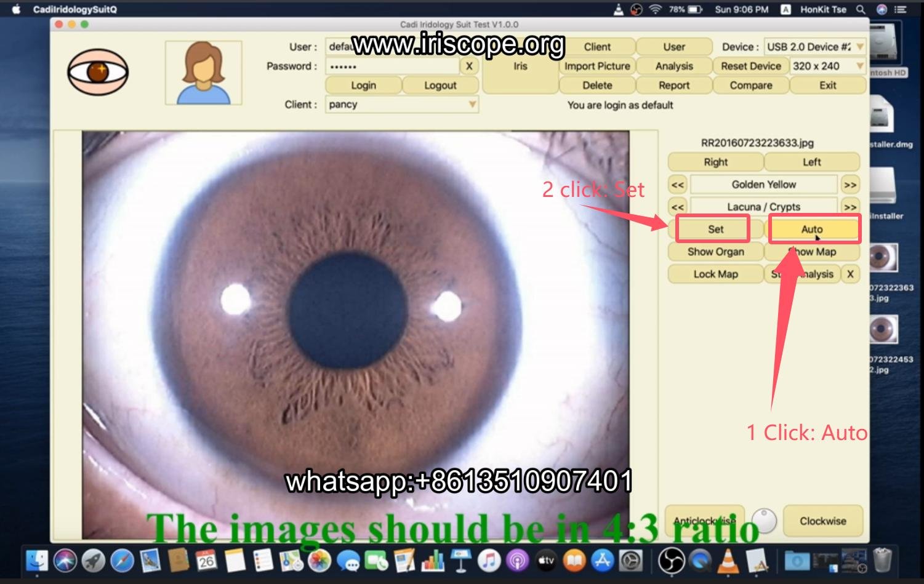The height and width of the screenshot is (584, 924).
Task: Launch Siri from the dock
Action: click(65, 561)
